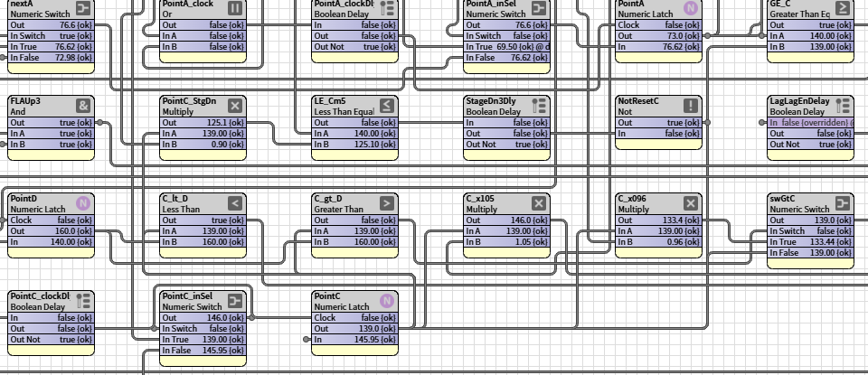Click C_x105 In B 1.05 row
This screenshot has width=868, height=375.
click(x=506, y=242)
